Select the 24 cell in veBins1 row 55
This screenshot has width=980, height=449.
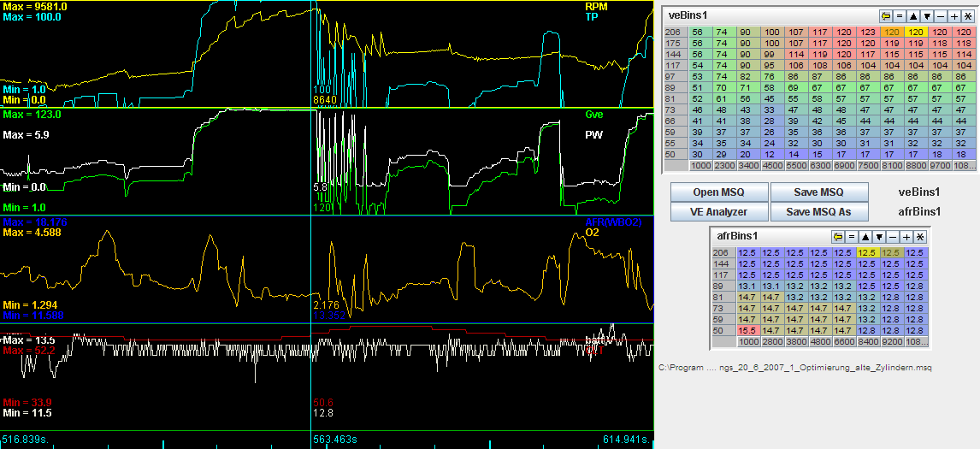(772, 143)
